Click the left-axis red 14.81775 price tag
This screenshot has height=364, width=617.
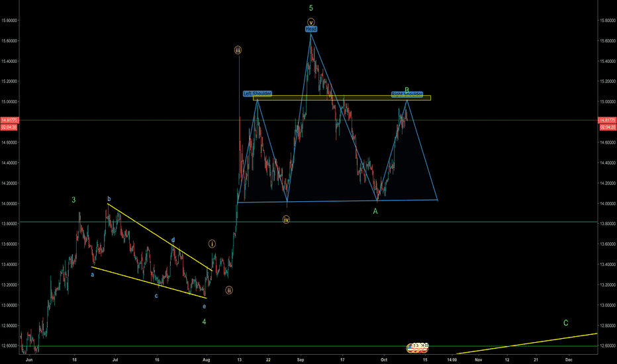(x=9, y=120)
